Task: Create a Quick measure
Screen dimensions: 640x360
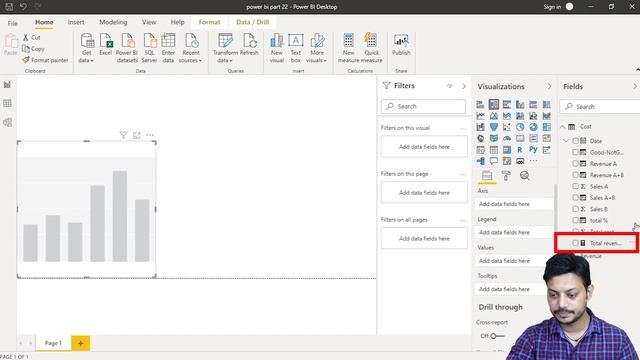Action: [x=371, y=48]
